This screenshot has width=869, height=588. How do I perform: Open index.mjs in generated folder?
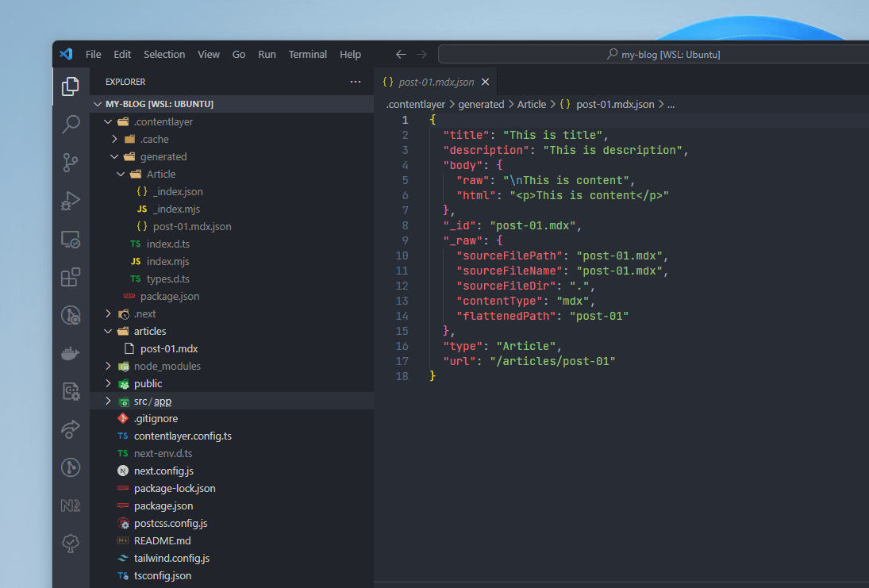pyautogui.click(x=232, y=261)
